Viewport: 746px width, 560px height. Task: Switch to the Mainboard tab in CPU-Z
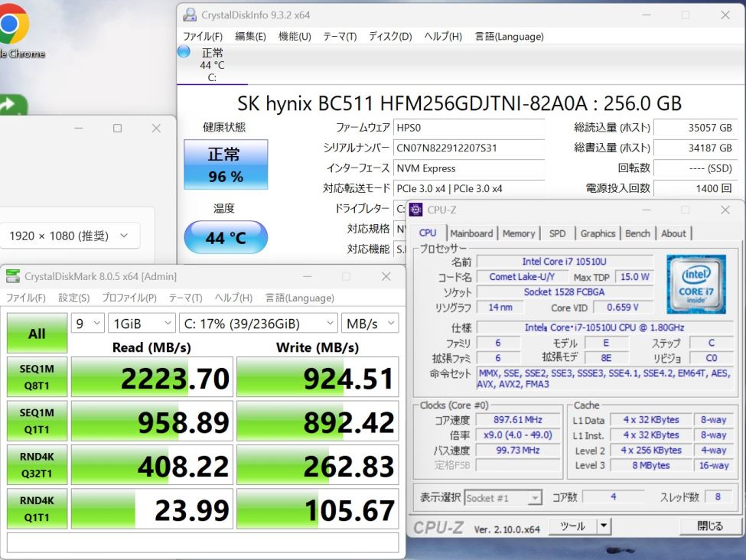pyautogui.click(x=471, y=233)
